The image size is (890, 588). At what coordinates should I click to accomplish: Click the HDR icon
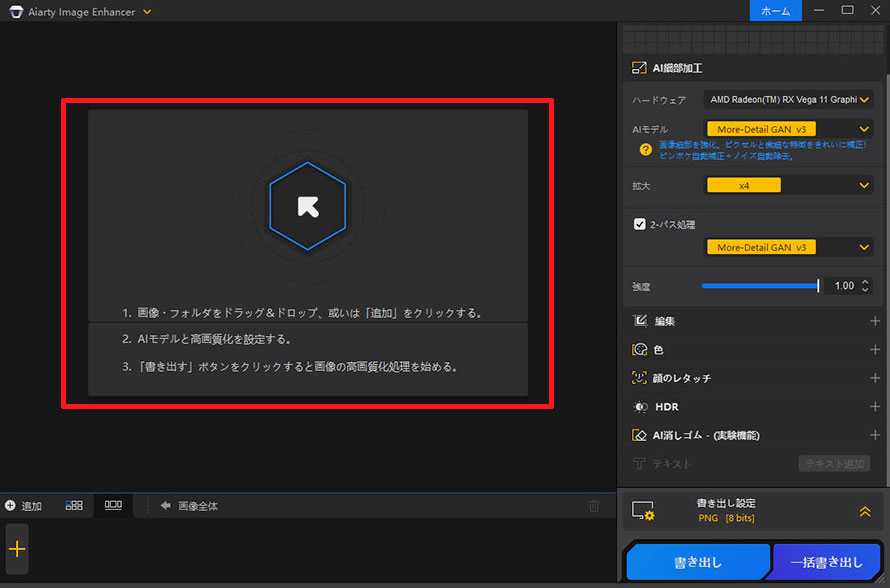pyautogui.click(x=640, y=406)
